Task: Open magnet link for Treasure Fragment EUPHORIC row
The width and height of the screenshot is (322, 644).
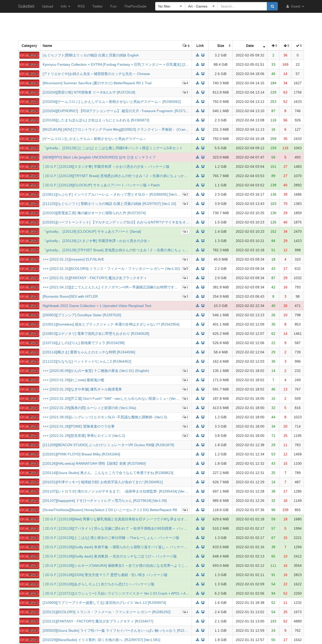Action: (203, 111)
